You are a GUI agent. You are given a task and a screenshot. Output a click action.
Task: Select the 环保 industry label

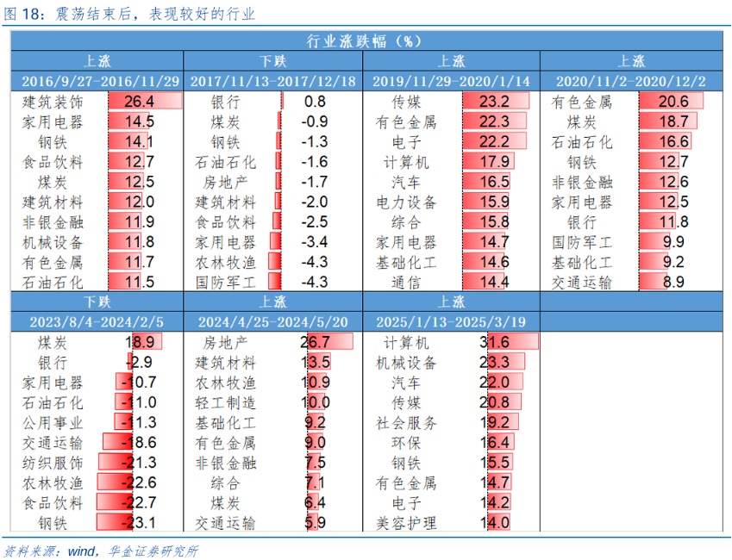pyautogui.click(x=406, y=443)
